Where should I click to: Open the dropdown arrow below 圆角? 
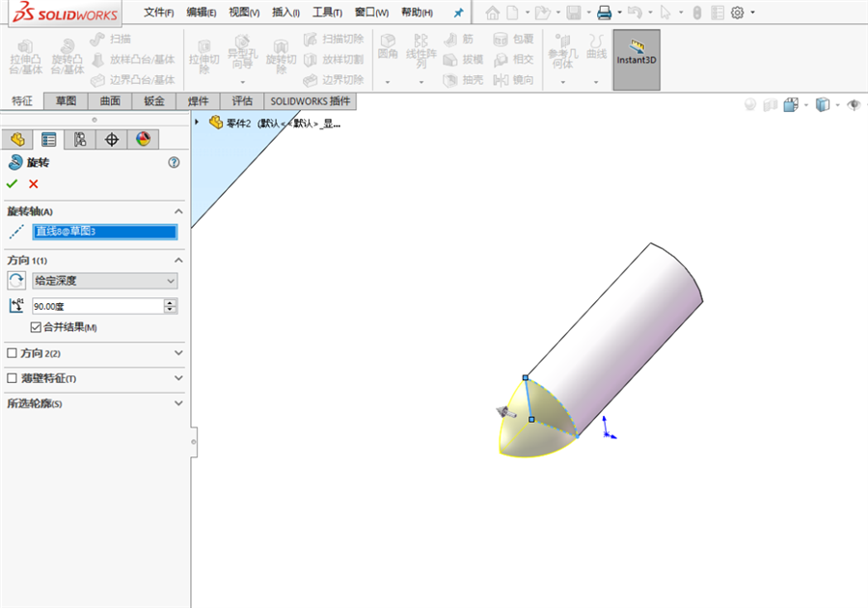388,82
